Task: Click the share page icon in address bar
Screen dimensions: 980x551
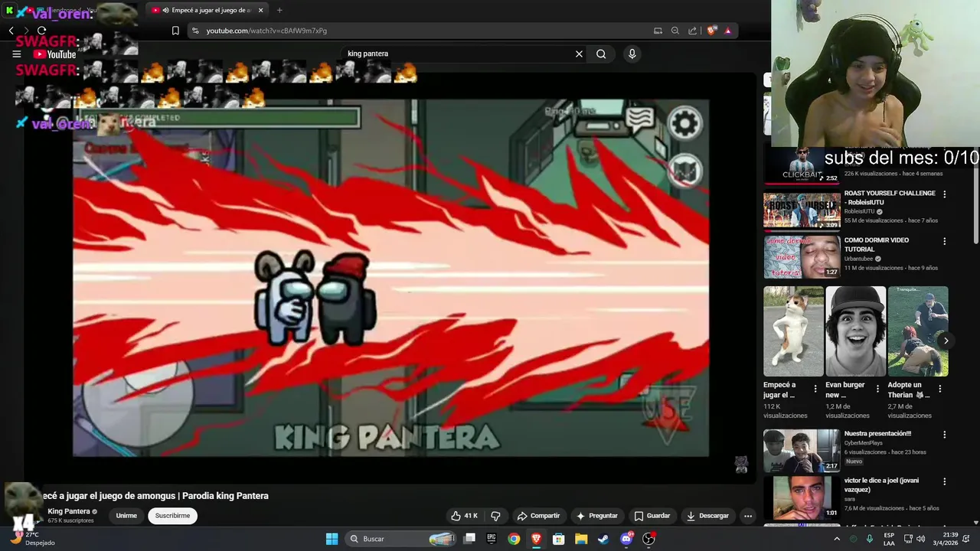Action: (x=693, y=31)
